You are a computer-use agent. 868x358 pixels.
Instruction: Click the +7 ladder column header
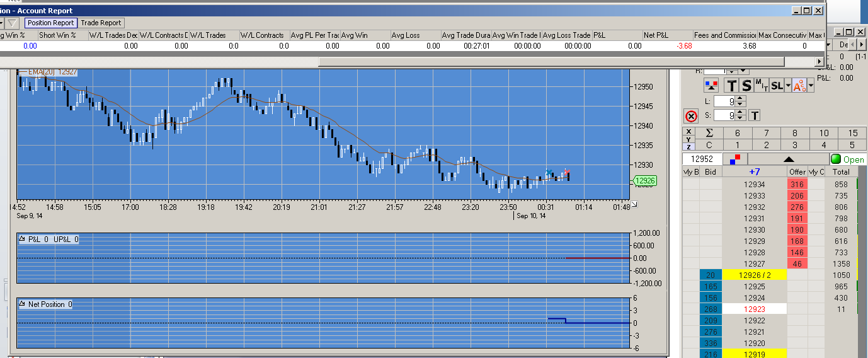(755, 171)
